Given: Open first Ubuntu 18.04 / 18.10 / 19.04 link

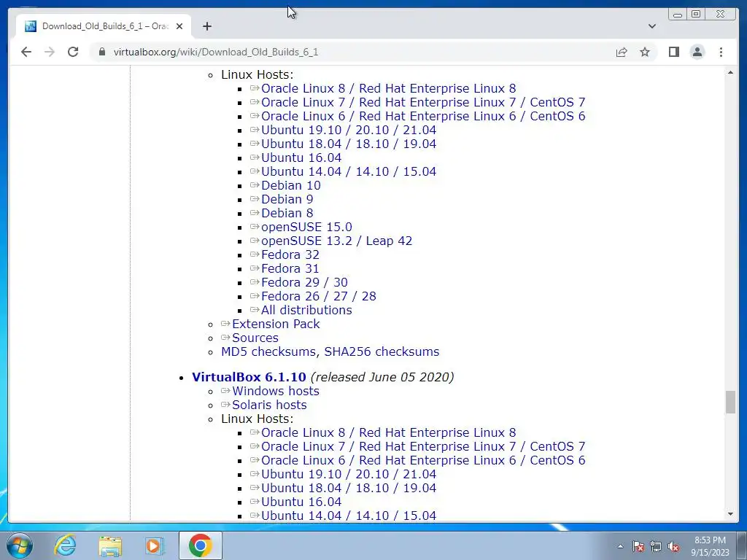Looking at the screenshot, I should pyautogui.click(x=349, y=144).
